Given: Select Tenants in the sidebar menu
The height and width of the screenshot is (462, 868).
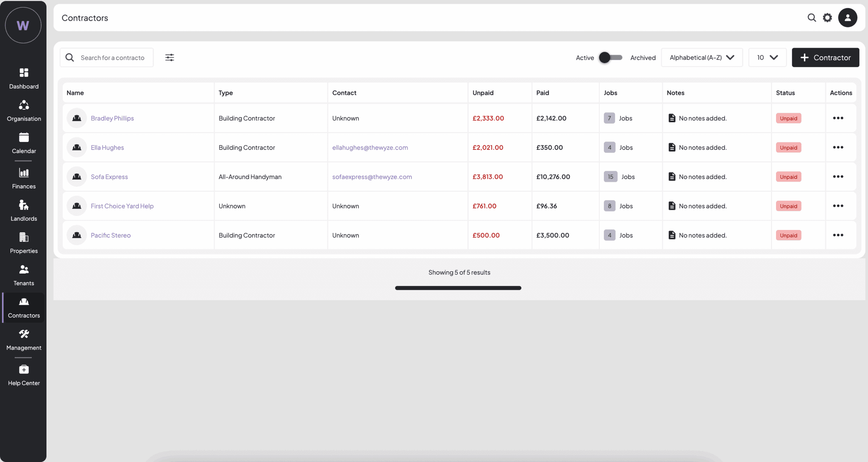Looking at the screenshot, I should 24,275.
